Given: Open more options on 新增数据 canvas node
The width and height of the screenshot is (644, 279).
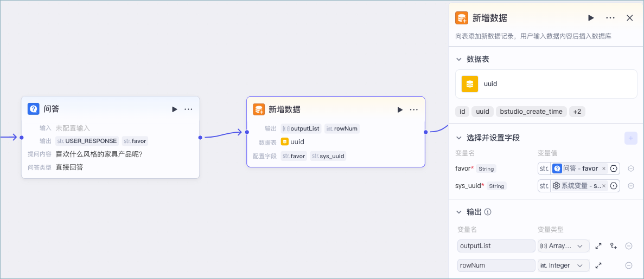Looking at the screenshot, I should tap(414, 109).
